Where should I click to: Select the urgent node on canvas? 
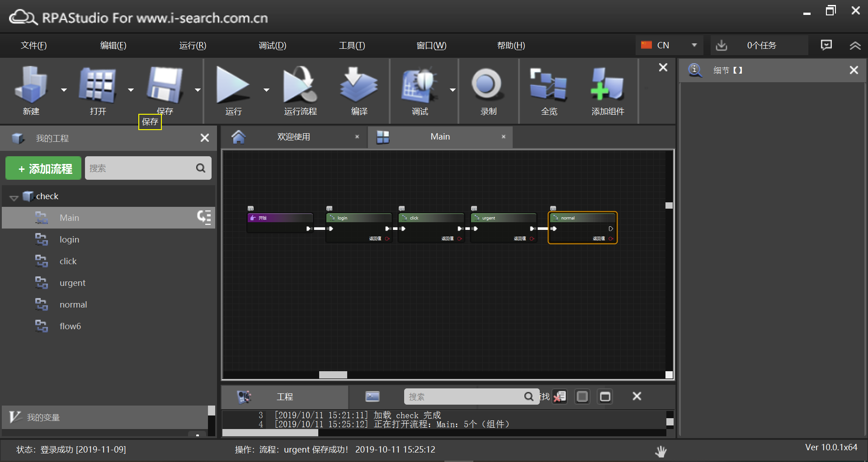point(503,228)
